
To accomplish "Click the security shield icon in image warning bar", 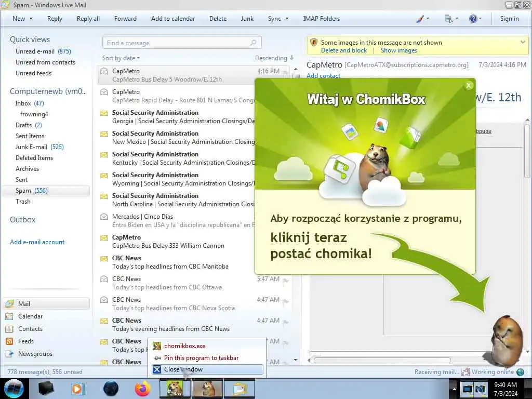I will tap(314, 43).
